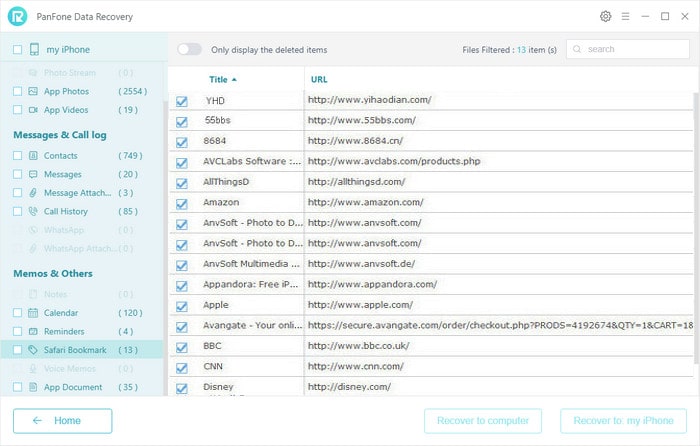Click the my iPhone device icon
Viewport: 700px width, 446px height.
(34, 49)
